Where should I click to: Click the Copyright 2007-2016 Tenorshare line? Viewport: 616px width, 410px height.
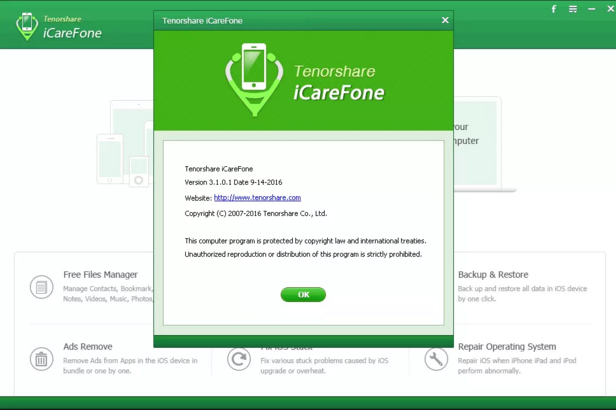click(x=256, y=213)
